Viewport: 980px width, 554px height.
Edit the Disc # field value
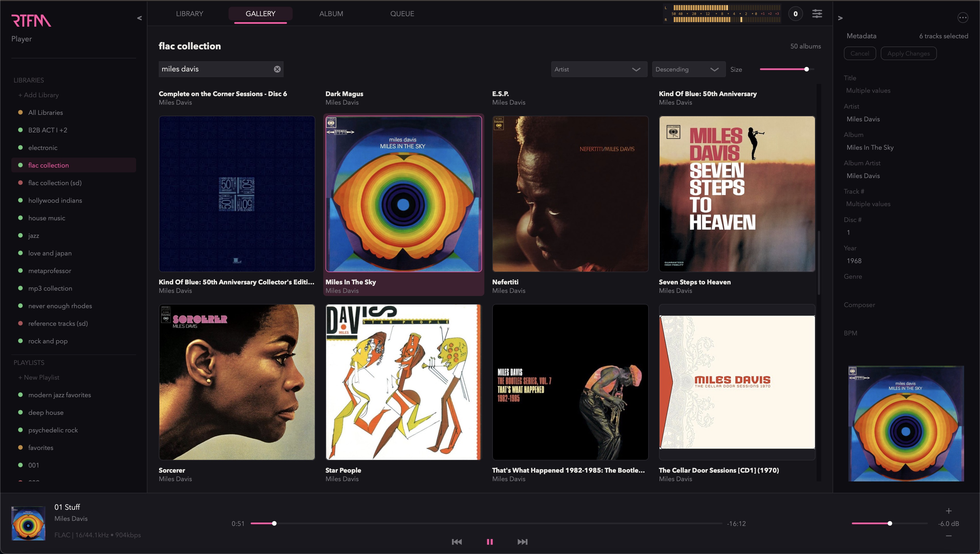(905, 232)
